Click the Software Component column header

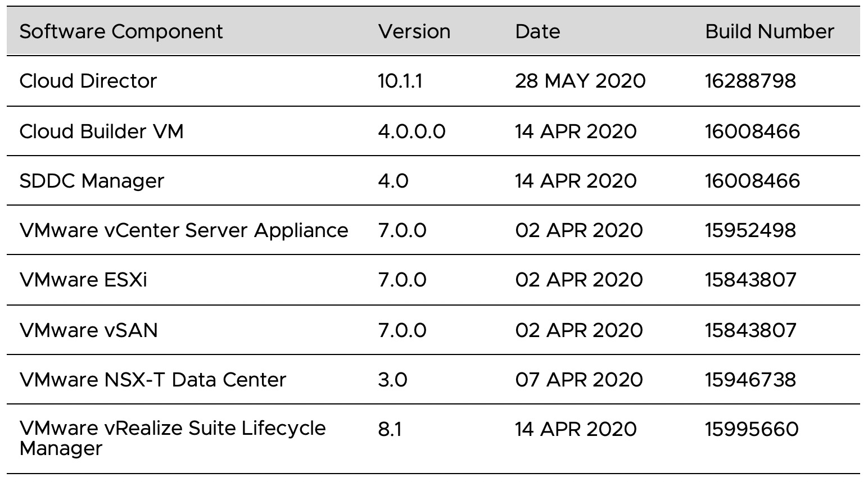pyautogui.click(x=121, y=31)
